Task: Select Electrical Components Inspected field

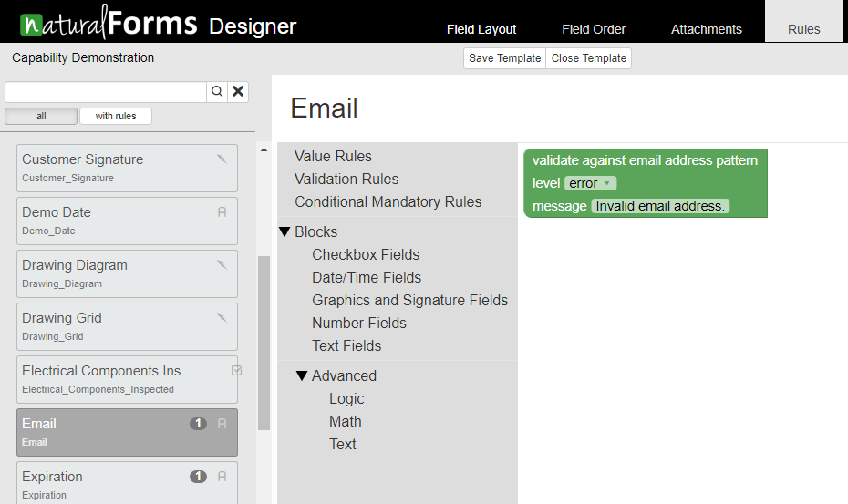Action: tap(127, 380)
